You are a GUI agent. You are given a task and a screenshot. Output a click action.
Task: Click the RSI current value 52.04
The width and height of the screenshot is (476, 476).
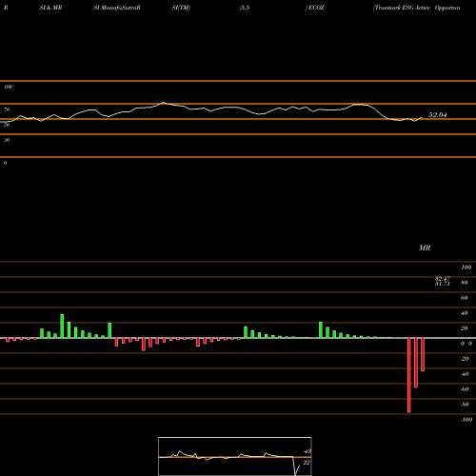tap(438, 115)
